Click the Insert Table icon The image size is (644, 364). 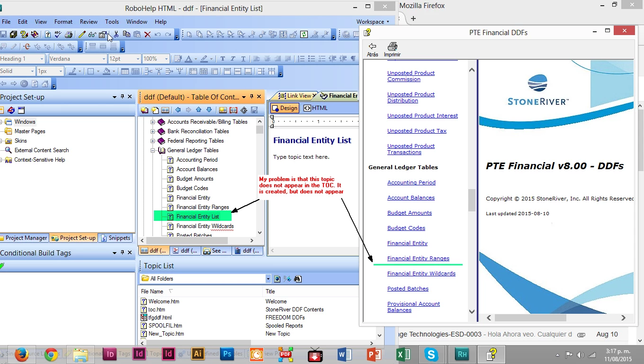pos(125,72)
